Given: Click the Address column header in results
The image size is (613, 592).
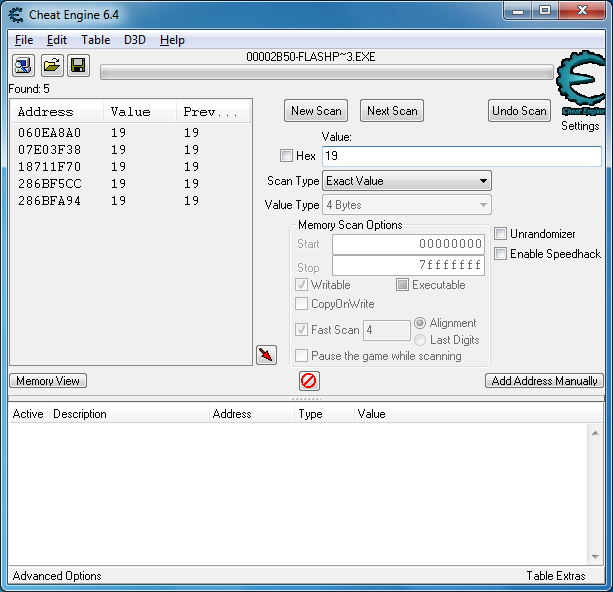Looking at the screenshot, I should 57,111.
